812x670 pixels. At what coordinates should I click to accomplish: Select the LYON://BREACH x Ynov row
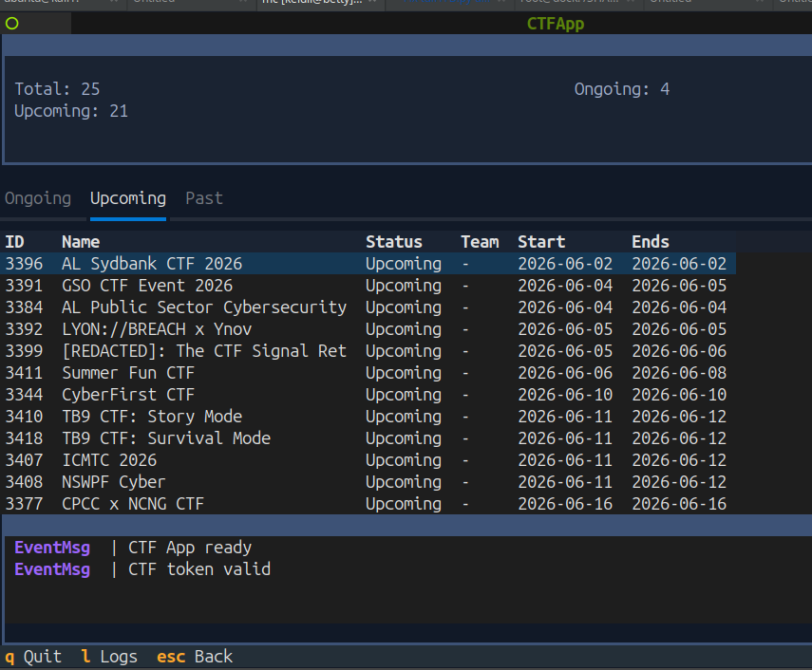pyautogui.click(x=368, y=329)
